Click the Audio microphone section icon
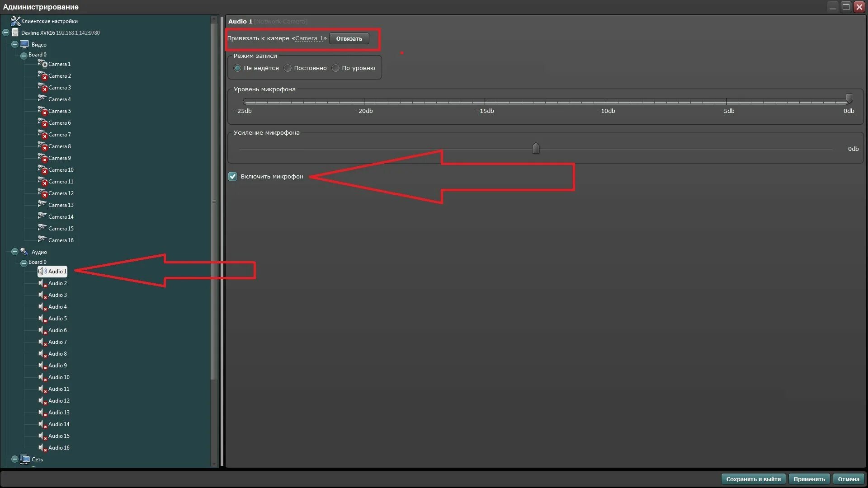 pyautogui.click(x=24, y=252)
